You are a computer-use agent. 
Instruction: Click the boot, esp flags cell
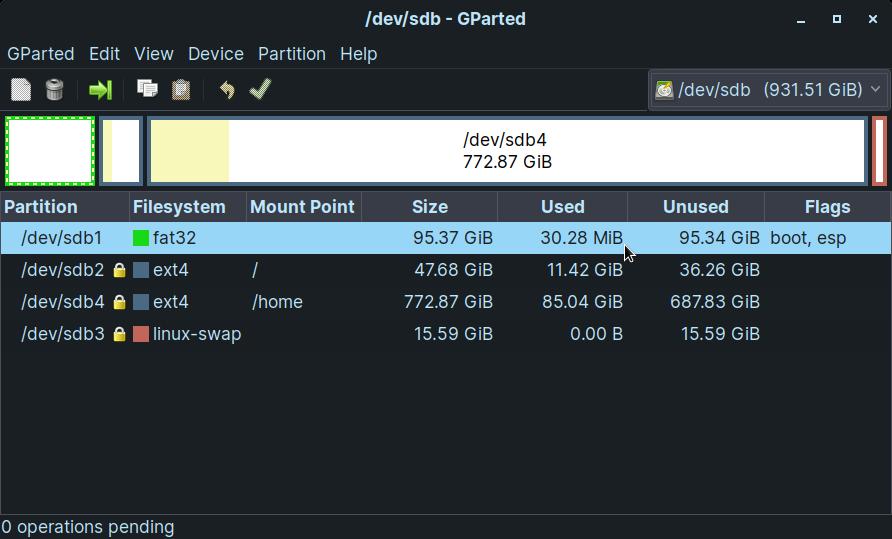pyautogui.click(x=808, y=238)
